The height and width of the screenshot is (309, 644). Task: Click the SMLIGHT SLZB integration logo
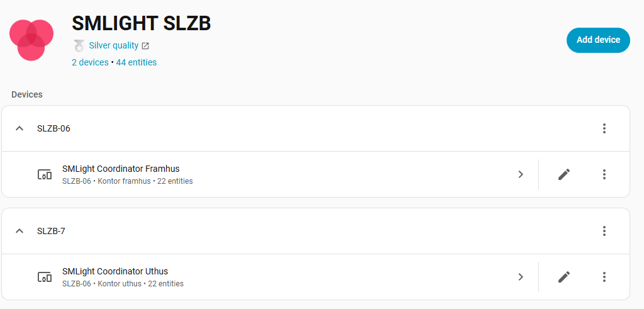(31, 40)
